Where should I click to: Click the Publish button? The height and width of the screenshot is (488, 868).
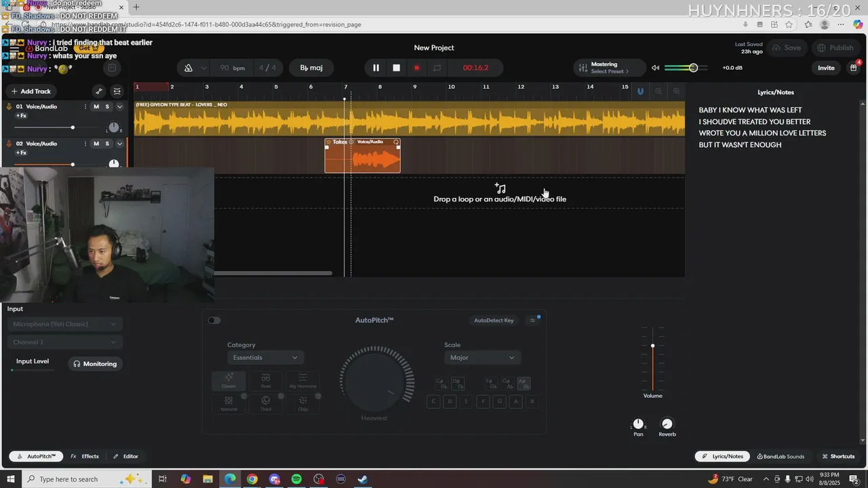click(x=835, y=48)
